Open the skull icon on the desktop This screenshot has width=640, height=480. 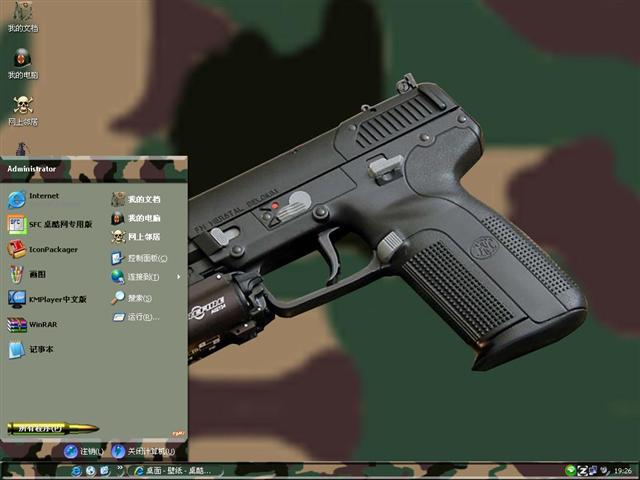pos(23,111)
